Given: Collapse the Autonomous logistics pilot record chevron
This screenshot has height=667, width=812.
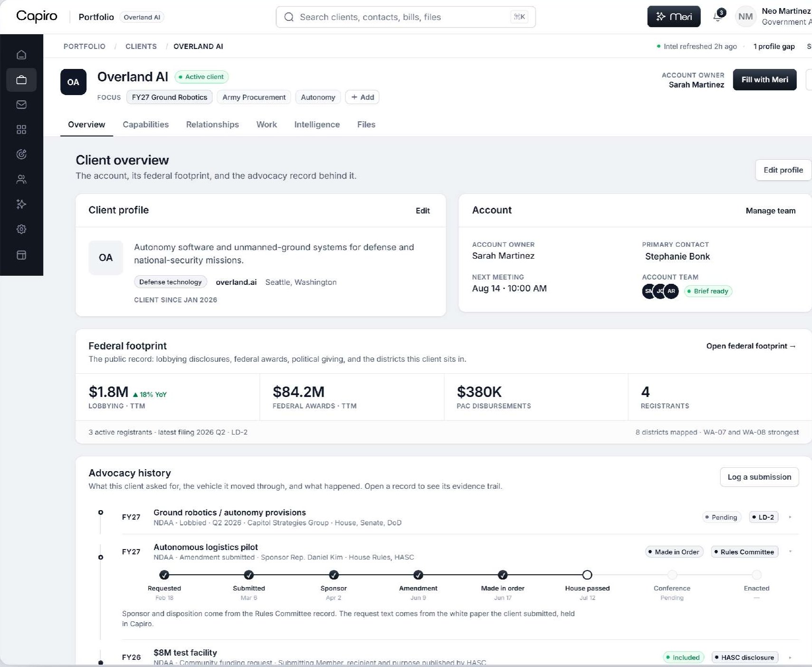Looking at the screenshot, I should tap(790, 551).
